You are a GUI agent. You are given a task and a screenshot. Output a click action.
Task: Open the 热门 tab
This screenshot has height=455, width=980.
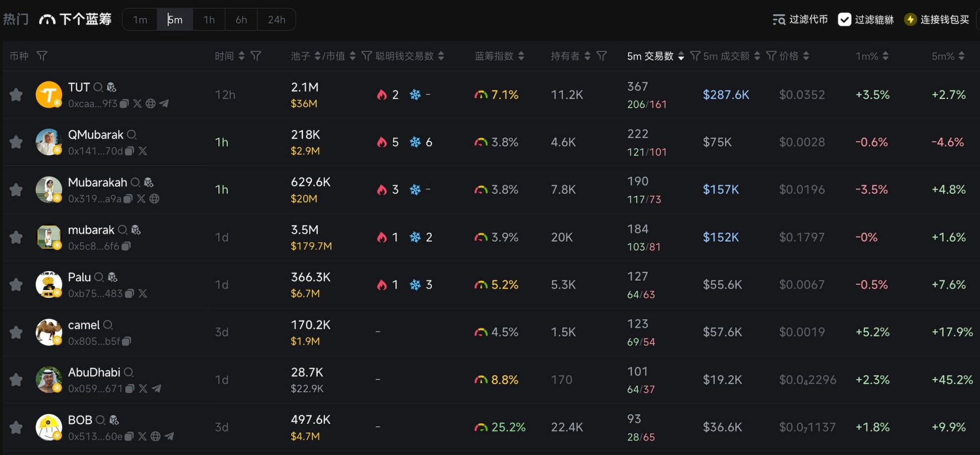click(16, 20)
